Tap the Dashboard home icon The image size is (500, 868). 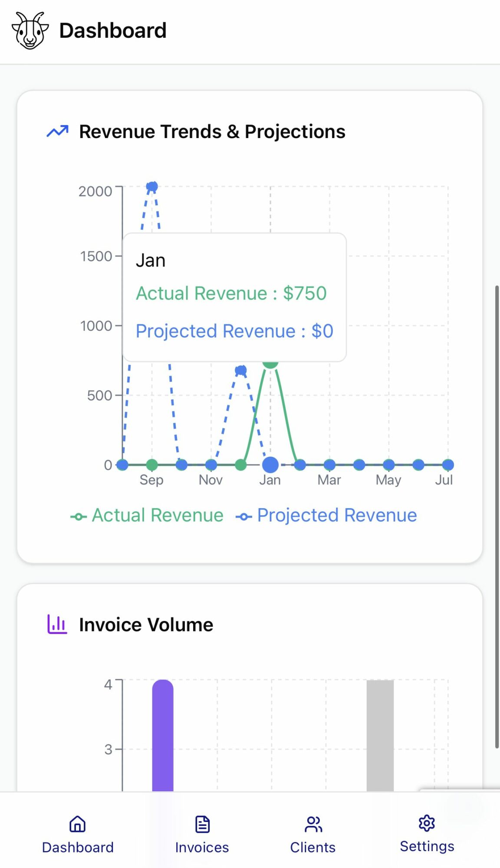tap(78, 824)
